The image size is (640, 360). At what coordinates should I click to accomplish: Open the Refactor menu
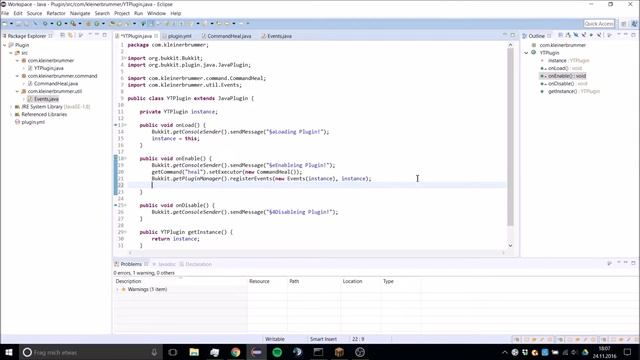click(x=56, y=13)
